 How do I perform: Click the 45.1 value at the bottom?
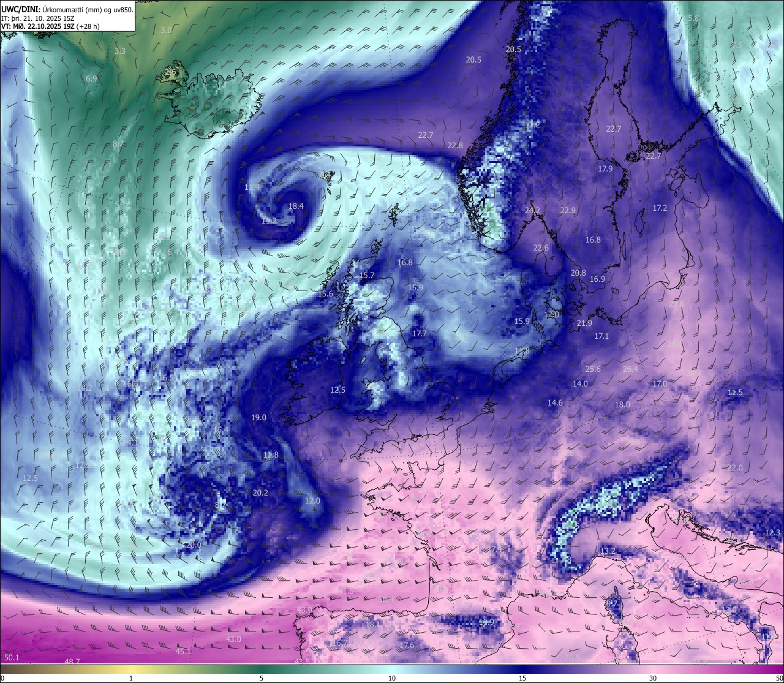[x=183, y=652]
